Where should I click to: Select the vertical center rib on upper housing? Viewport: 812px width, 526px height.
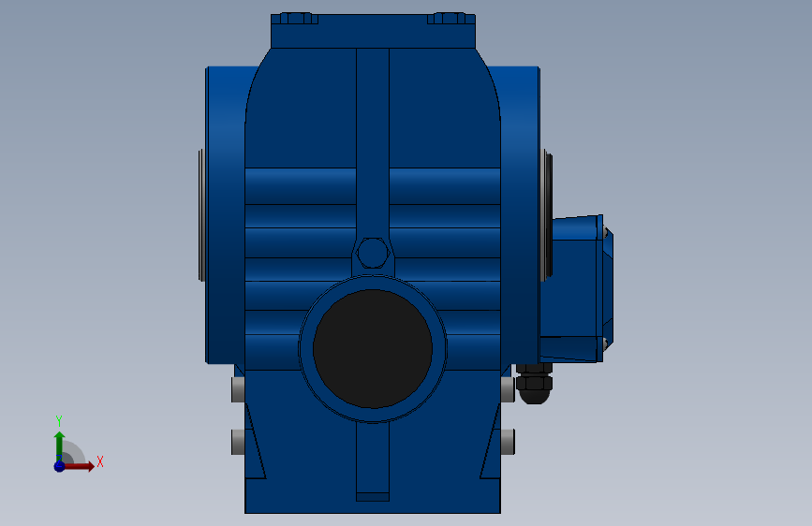pos(373,142)
